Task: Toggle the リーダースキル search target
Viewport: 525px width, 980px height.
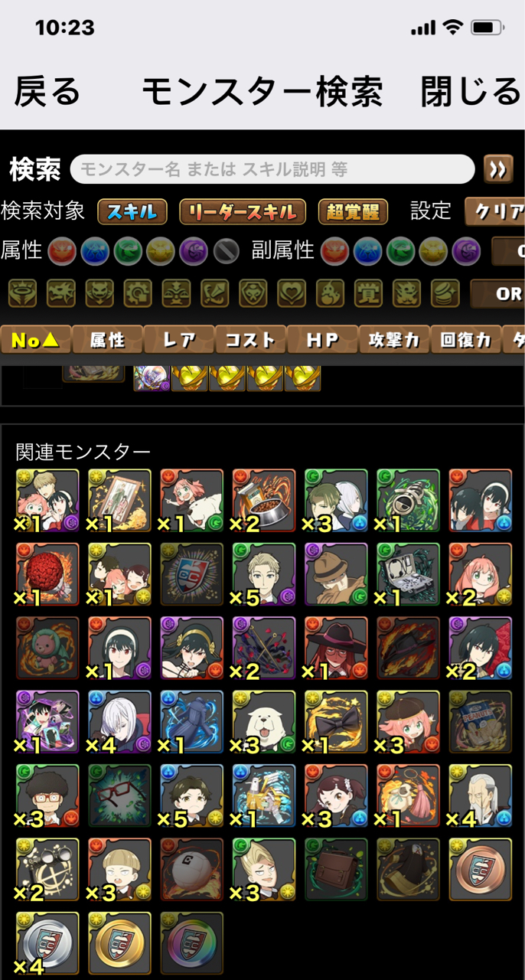Action: pos(243,211)
